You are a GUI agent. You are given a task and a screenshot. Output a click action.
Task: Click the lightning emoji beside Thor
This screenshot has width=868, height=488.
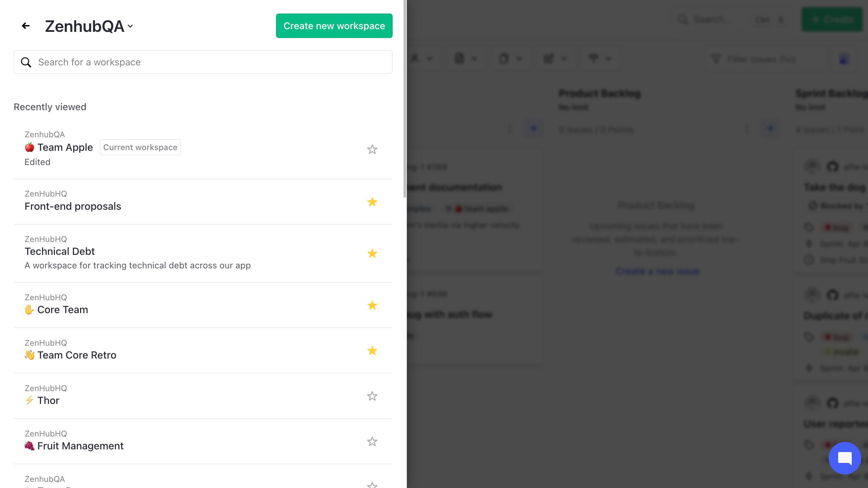coord(29,400)
